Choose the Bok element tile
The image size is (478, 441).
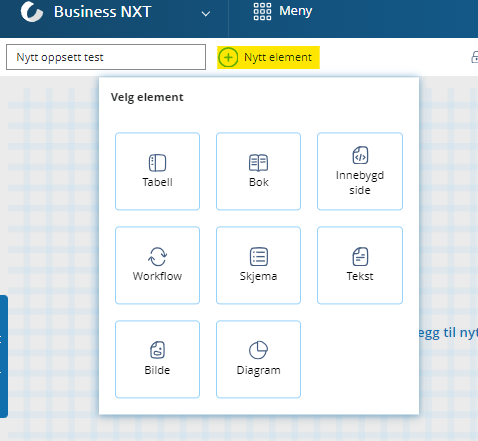click(258, 171)
